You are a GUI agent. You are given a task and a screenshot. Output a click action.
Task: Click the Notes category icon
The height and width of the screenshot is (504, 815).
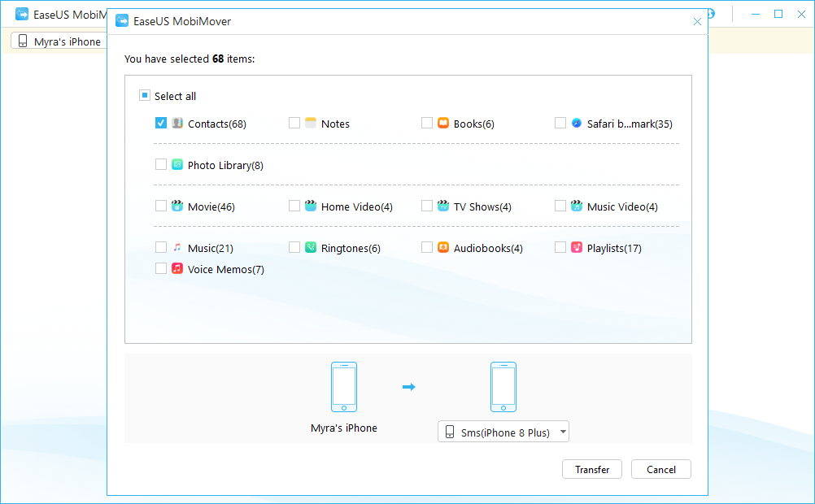[x=311, y=124]
